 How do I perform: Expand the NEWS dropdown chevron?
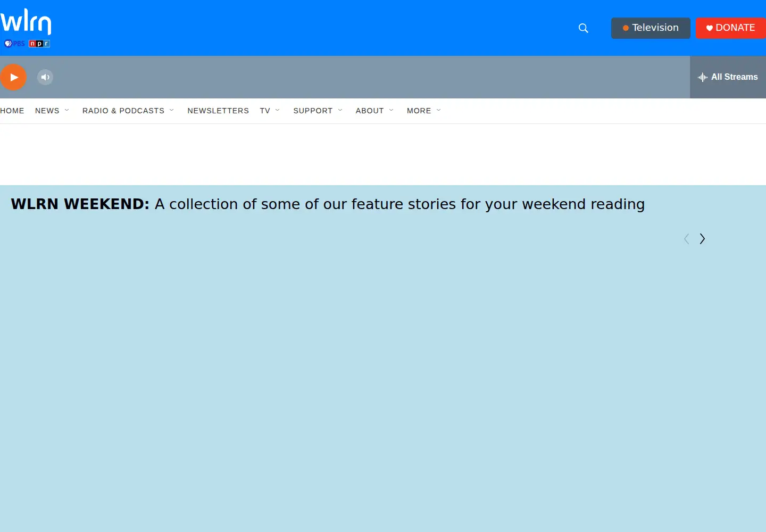[x=67, y=110]
